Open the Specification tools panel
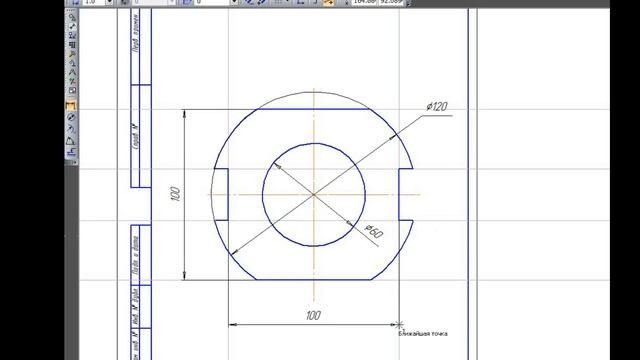640x360 pixels. coord(72,90)
